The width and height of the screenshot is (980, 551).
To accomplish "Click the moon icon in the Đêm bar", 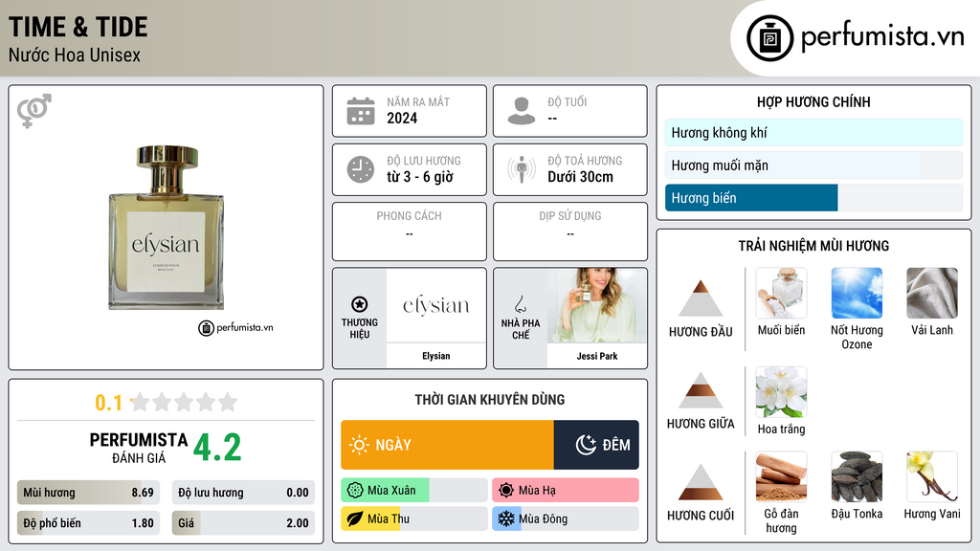I will 586,445.
